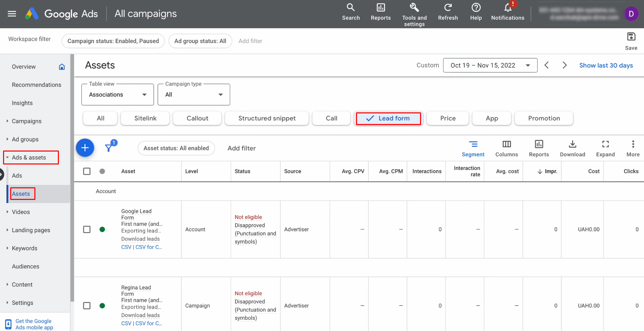Toggle status dot for Regina Lead Form
The image size is (644, 331).
(x=102, y=306)
